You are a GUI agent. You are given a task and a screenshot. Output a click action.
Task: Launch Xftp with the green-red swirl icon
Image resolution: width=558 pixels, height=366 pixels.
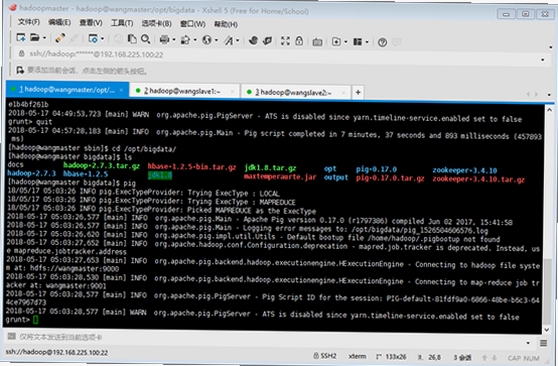click(x=253, y=41)
